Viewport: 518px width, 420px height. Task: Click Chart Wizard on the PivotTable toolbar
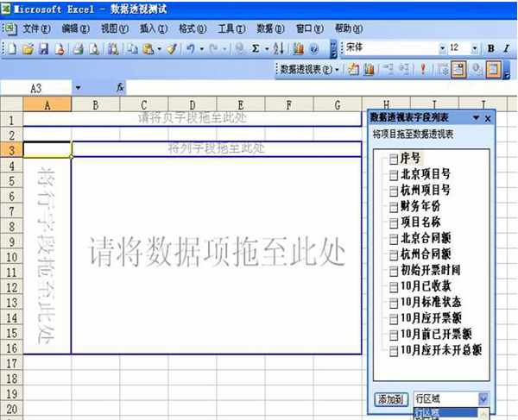tap(369, 70)
